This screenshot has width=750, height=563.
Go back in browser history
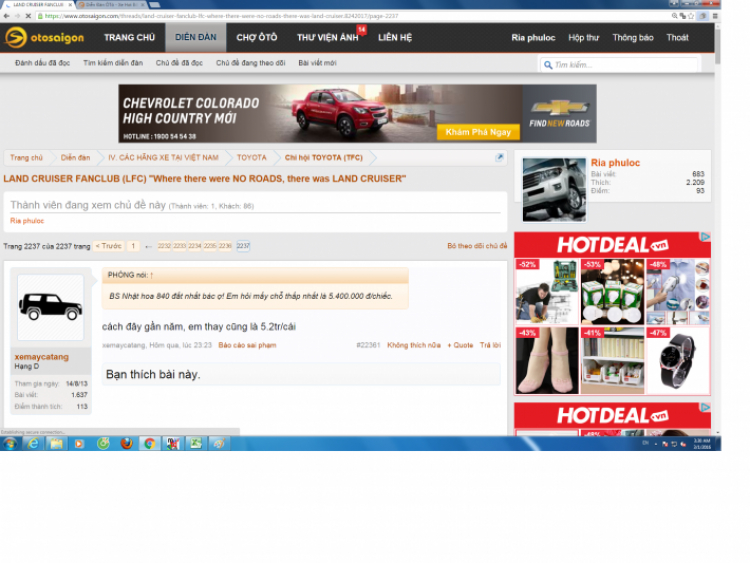click(x=6, y=16)
